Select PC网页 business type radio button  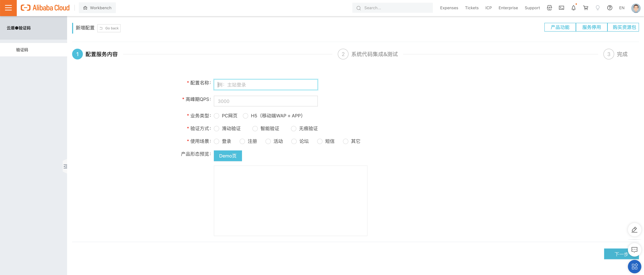coord(217,116)
